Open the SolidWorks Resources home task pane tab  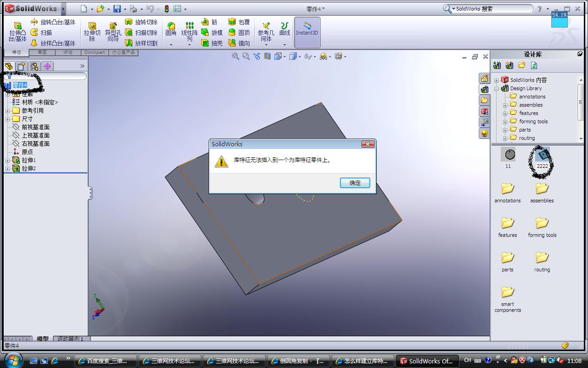click(484, 78)
